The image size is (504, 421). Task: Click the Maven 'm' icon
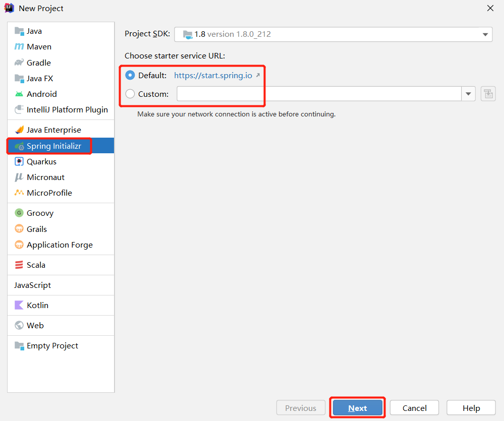[x=19, y=46]
